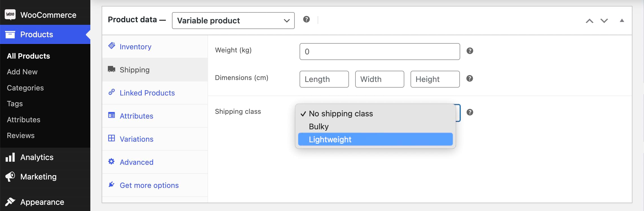Collapse the Product data panel

pos(622,21)
